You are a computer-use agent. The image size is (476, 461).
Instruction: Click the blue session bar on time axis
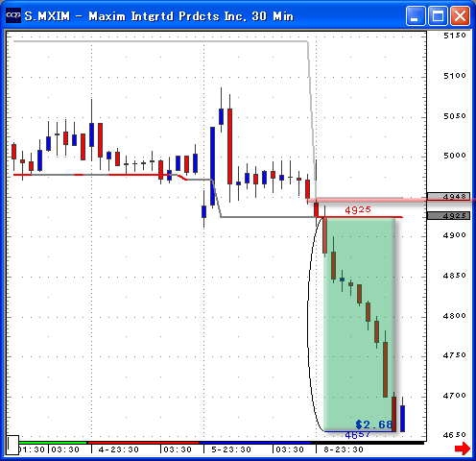point(255,443)
